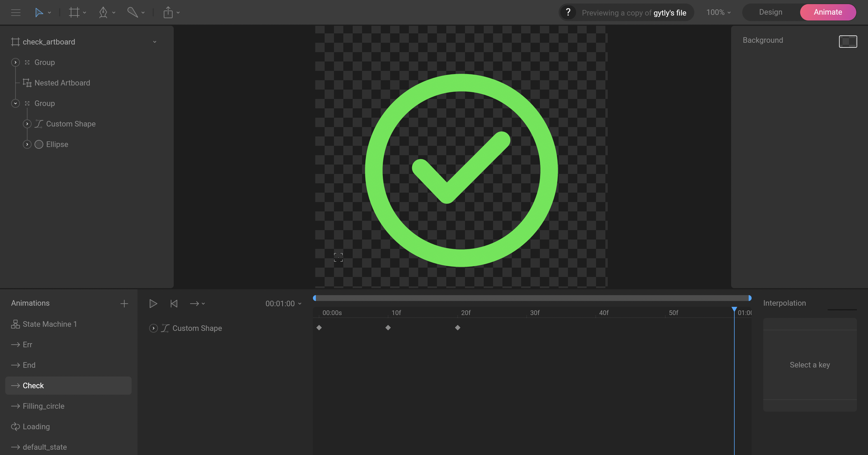Select the Pen tool icon
This screenshot has height=455, width=868.
coord(103,13)
